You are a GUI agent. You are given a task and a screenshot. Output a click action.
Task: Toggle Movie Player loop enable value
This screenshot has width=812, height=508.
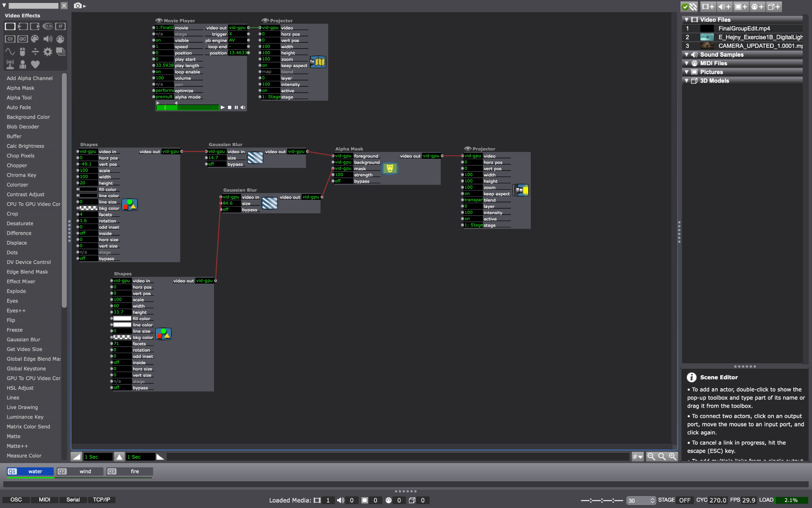164,72
